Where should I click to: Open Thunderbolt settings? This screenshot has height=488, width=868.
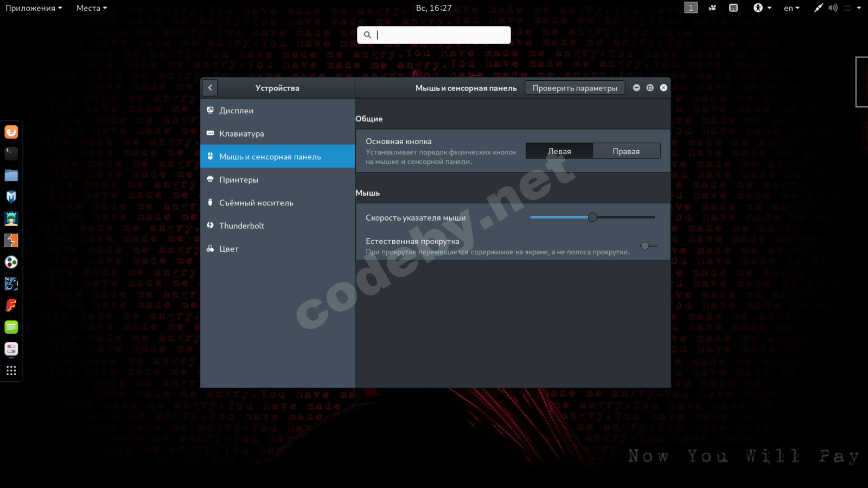coord(278,226)
